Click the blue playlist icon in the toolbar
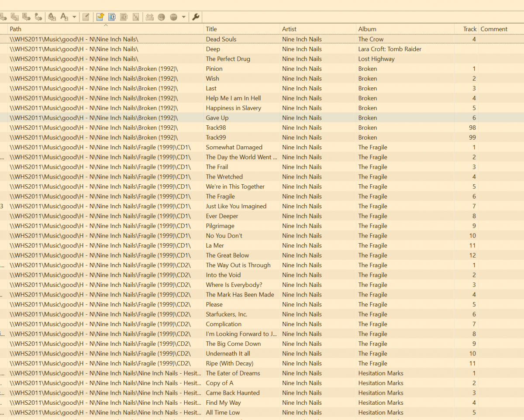 tap(112, 17)
